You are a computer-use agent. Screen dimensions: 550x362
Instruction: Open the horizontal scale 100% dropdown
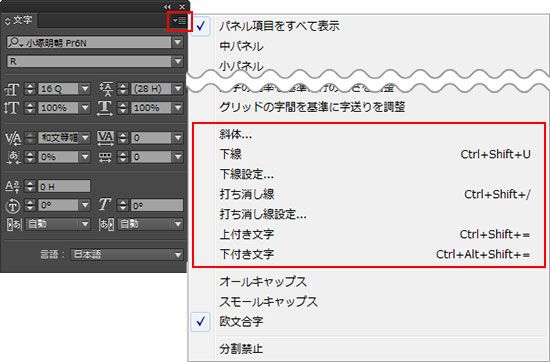coord(178,108)
